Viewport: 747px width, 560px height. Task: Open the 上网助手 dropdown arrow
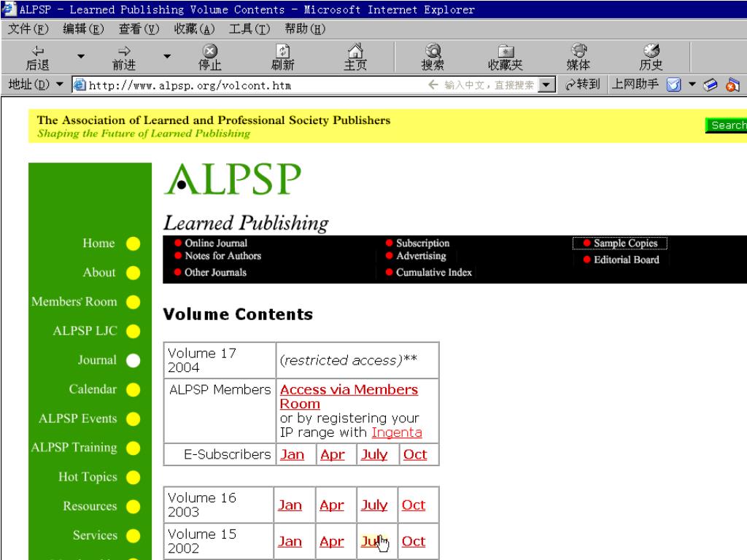pyautogui.click(x=692, y=85)
